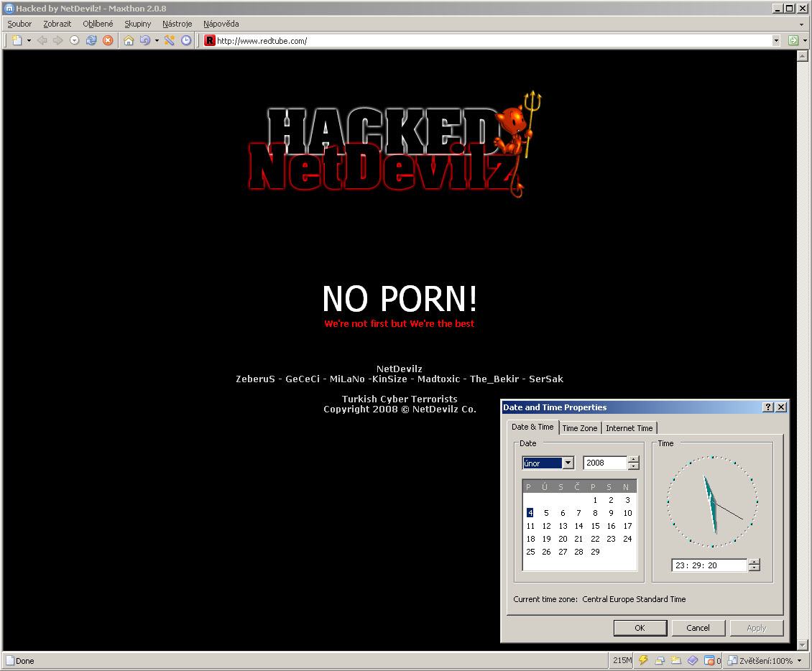The width and height of the screenshot is (812, 671).
Task: Click the green Go button icon
Action: [793, 40]
